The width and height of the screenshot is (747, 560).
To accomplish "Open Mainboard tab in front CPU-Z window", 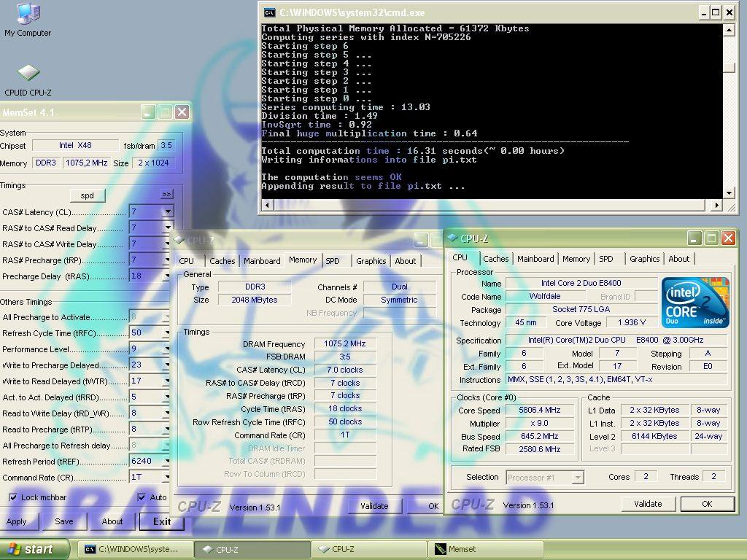I will tap(535, 259).
